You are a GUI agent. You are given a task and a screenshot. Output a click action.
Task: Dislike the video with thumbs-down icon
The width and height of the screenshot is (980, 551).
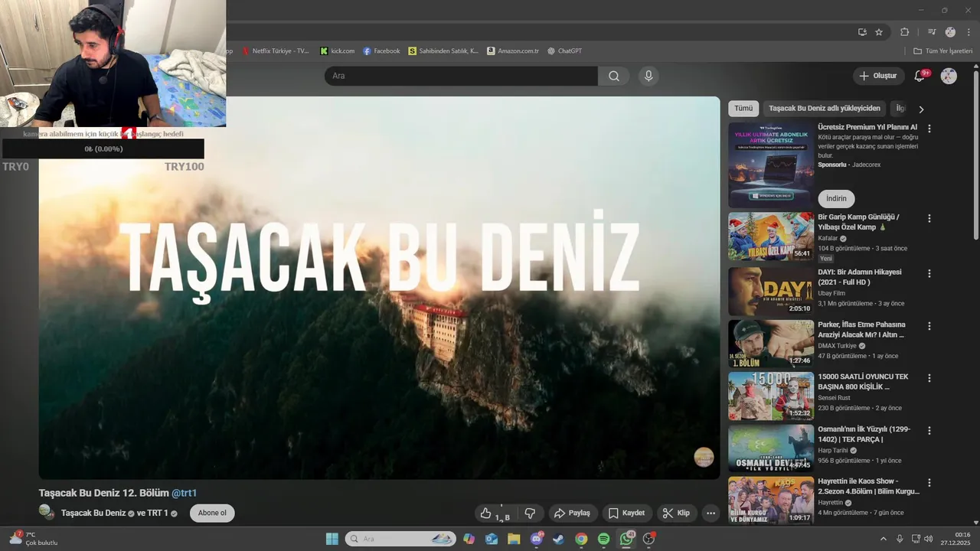coord(530,514)
